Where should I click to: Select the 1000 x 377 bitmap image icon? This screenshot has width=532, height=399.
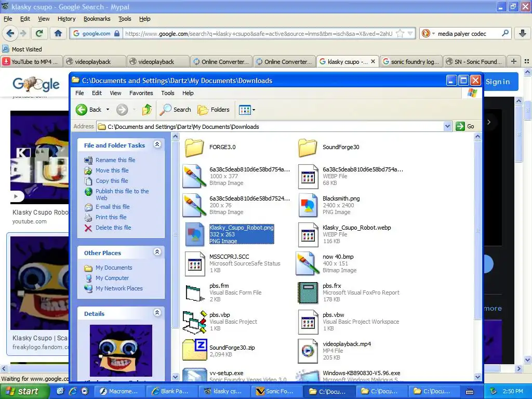194,177
